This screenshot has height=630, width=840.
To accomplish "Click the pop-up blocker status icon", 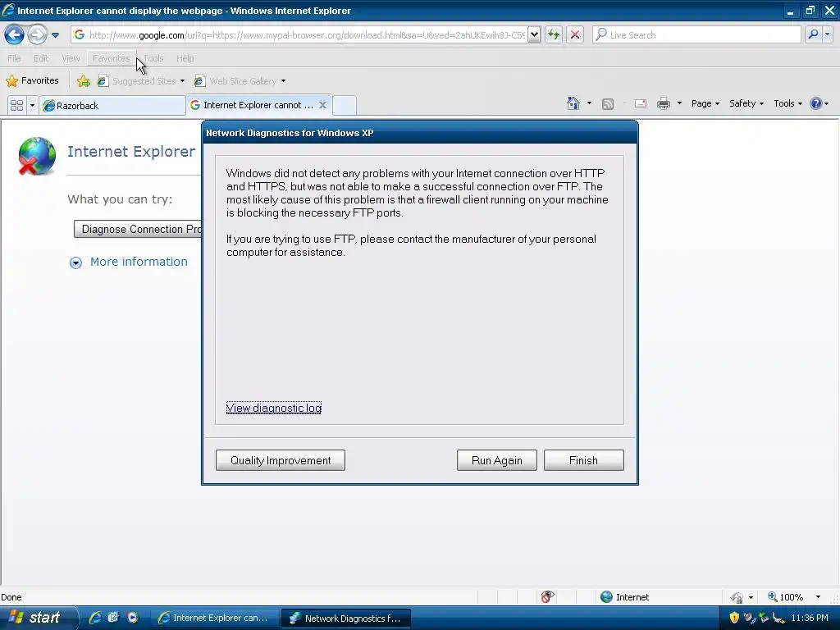I will 546,597.
